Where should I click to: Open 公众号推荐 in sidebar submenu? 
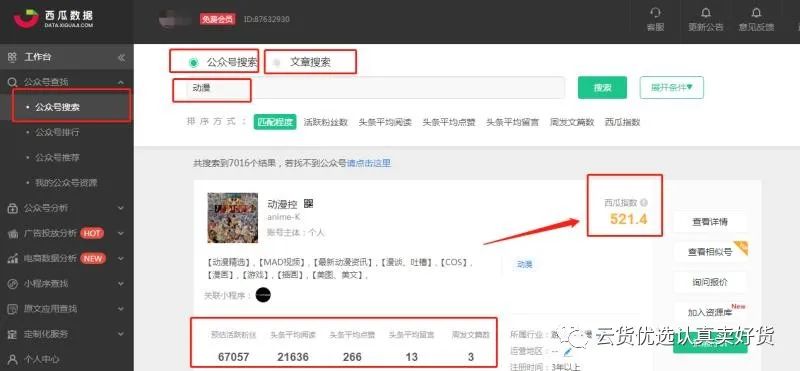[x=57, y=158]
